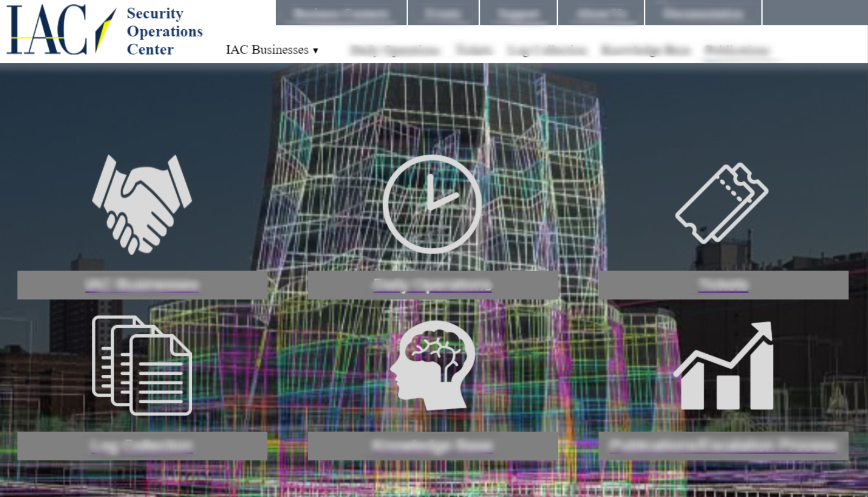The height and width of the screenshot is (497, 868).
Task: Switch to the Documentation top tab
Action: [703, 13]
